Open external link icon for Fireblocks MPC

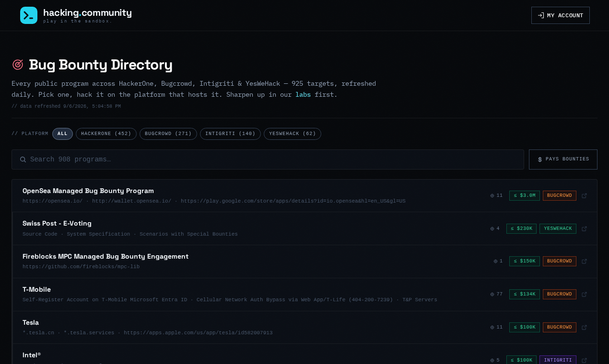point(584,261)
